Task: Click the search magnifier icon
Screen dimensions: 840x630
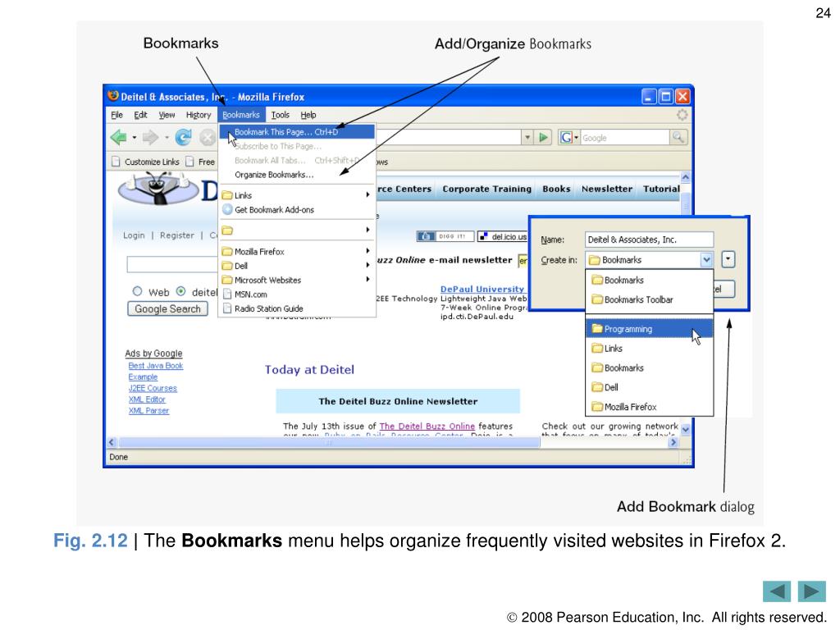Action: (x=678, y=137)
